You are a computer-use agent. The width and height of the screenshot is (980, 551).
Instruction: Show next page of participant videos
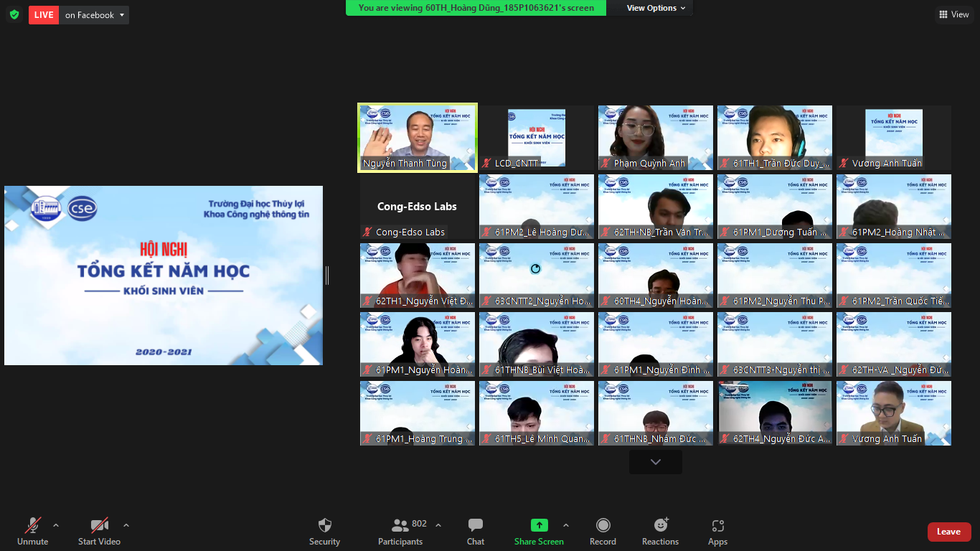click(655, 462)
